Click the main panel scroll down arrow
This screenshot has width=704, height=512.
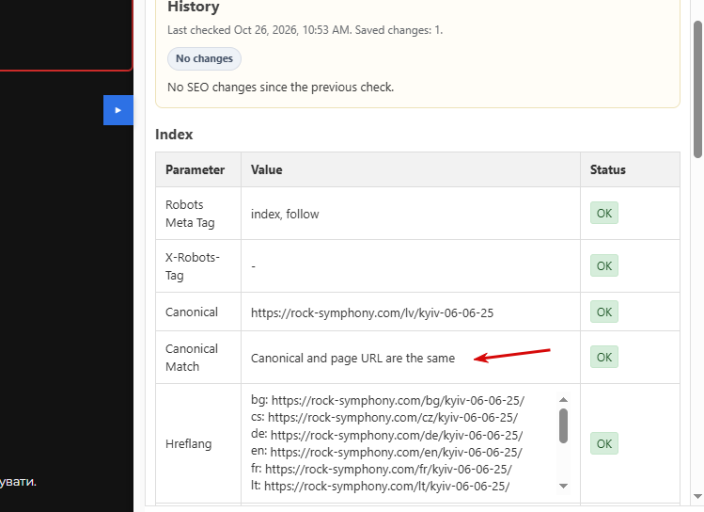click(x=698, y=496)
